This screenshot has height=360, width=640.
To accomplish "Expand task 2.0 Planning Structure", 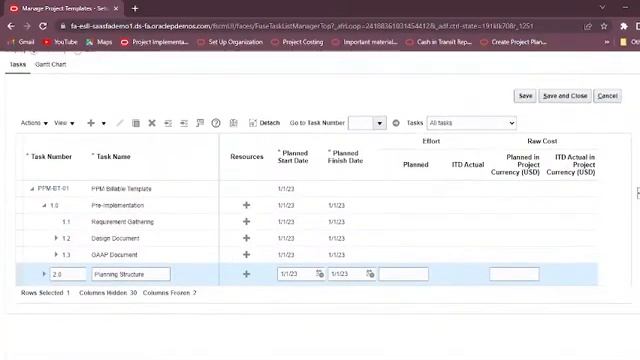I will point(44,274).
